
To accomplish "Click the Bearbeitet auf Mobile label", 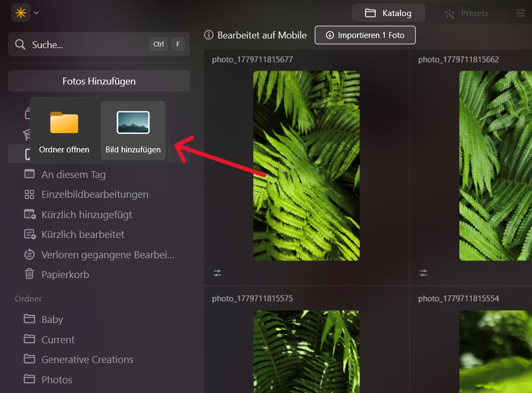I will (x=262, y=35).
